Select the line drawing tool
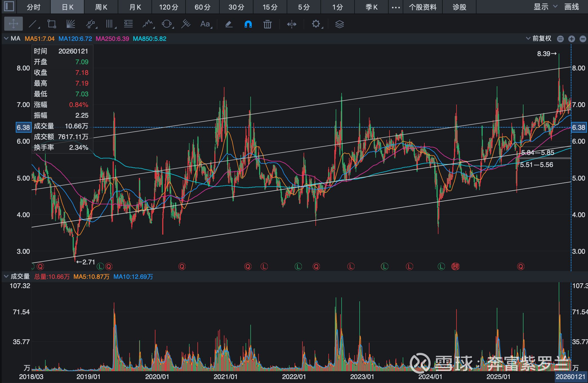The image size is (588, 383). coord(33,24)
